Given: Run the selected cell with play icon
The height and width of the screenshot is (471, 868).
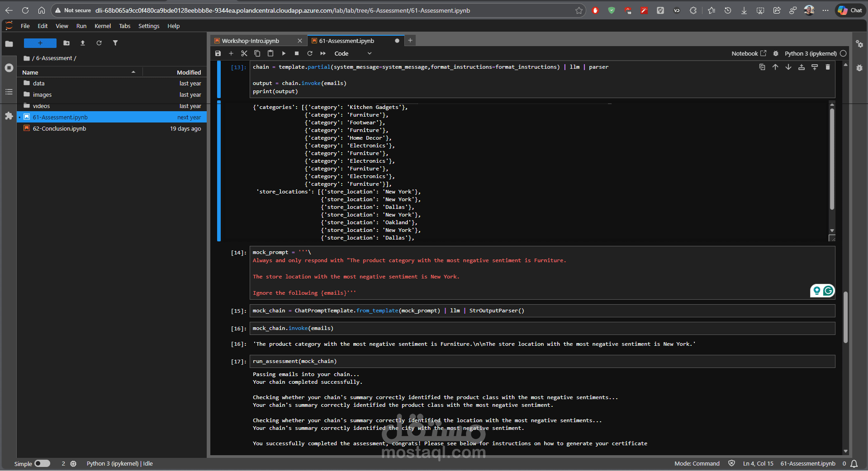Looking at the screenshot, I should click(284, 53).
